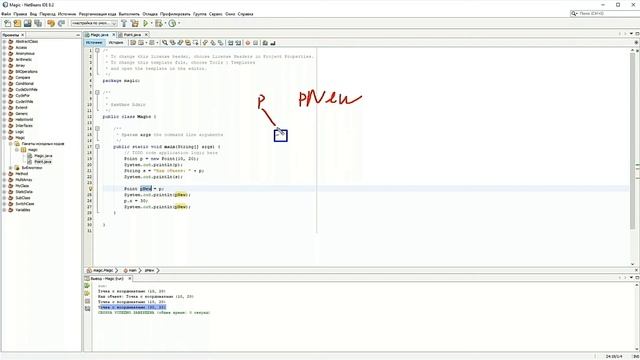640x360 pixels.
Task: Click the Profile Project clock icon
Action: 172,23
